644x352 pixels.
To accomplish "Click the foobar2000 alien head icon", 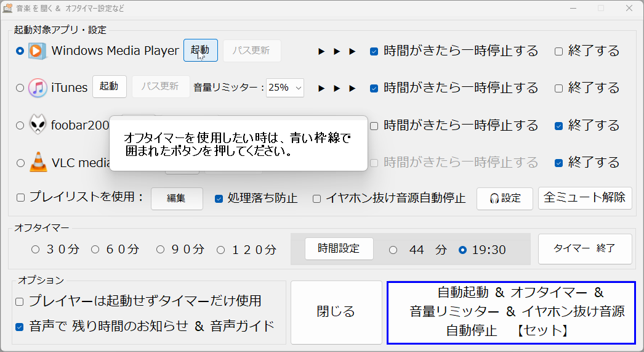I will point(38,125).
